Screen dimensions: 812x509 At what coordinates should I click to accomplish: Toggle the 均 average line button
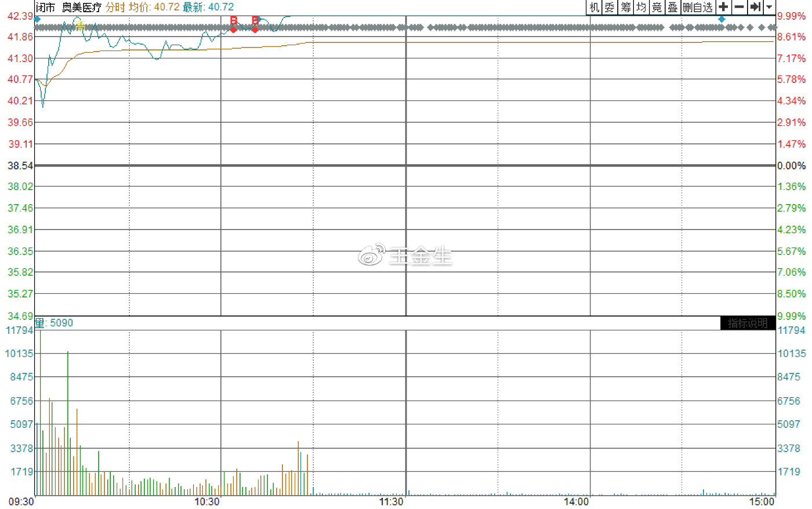pyautogui.click(x=641, y=7)
